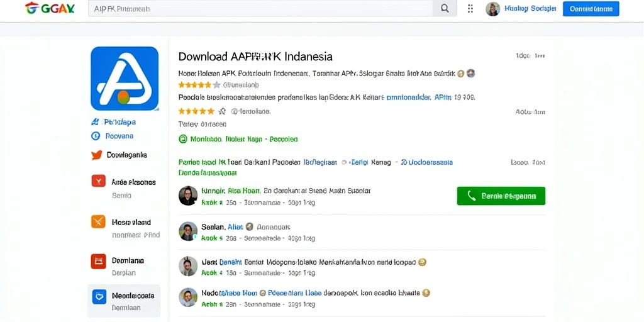This screenshot has width=644, height=322.
Task: Open the user avatar in the header
Action: (x=492, y=9)
